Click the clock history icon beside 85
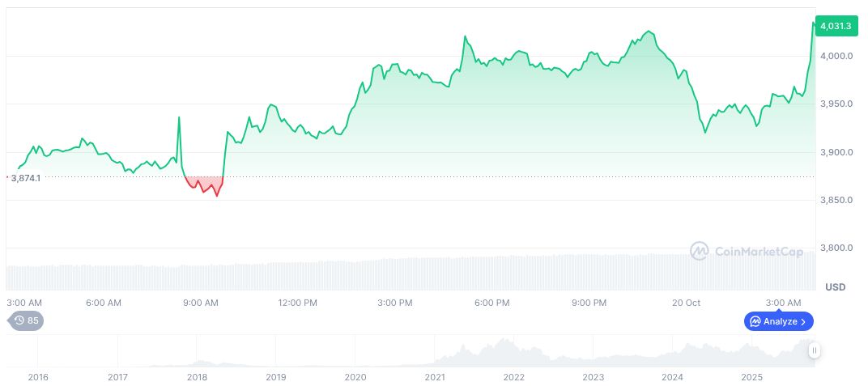 point(19,320)
